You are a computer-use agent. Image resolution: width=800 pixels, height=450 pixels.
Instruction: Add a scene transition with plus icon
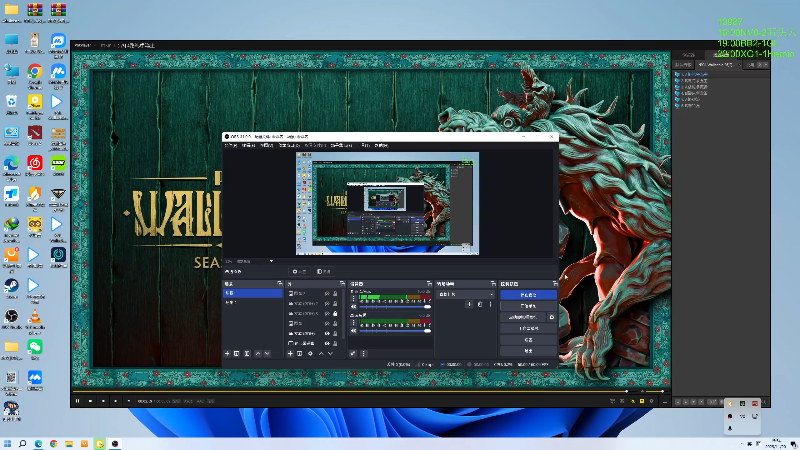tap(469, 304)
